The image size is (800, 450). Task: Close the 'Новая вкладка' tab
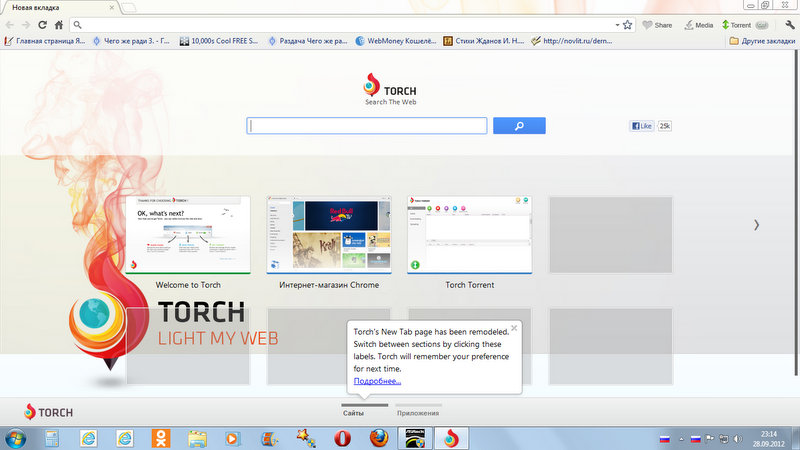coord(112,8)
